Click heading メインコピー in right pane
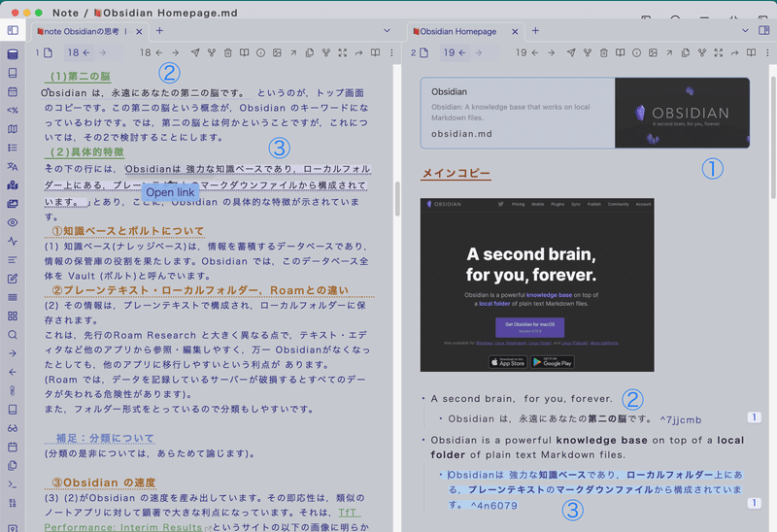 pos(456,174)
